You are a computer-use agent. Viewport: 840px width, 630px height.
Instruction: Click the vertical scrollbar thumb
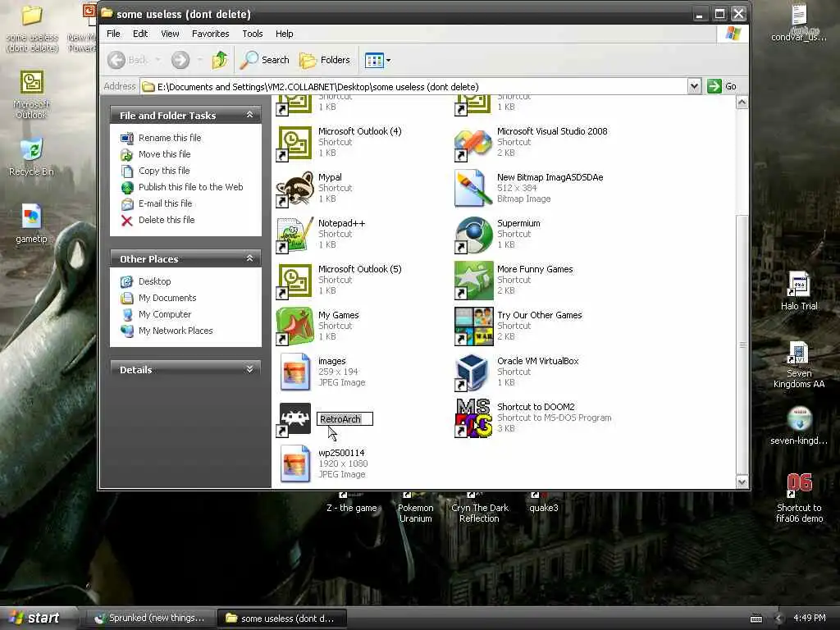pyautogui.click(x=742, y=345)
